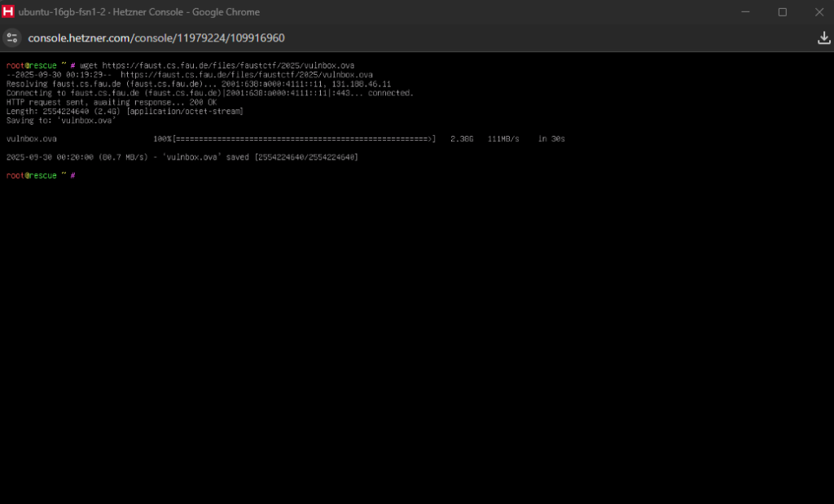The image size is (834, 504).
Task: Open the site information icon beside the URL
Action: click(x=12, y=38)
